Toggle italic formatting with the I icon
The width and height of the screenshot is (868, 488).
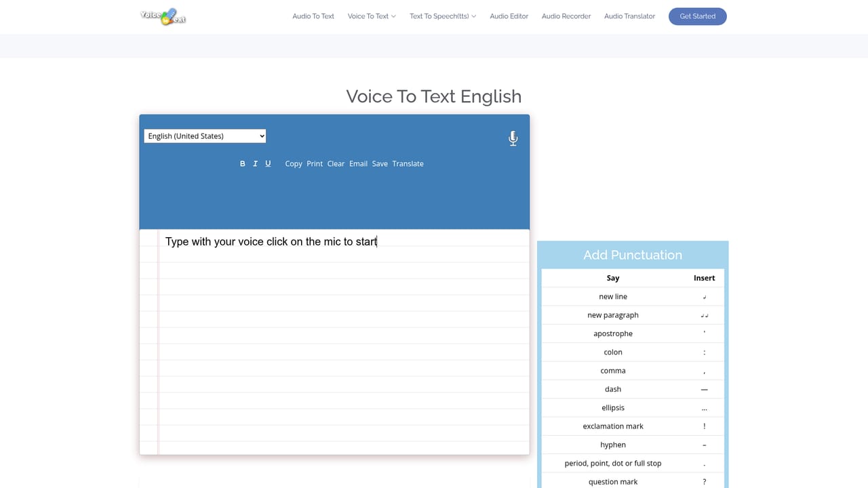(x=255, y=164)
